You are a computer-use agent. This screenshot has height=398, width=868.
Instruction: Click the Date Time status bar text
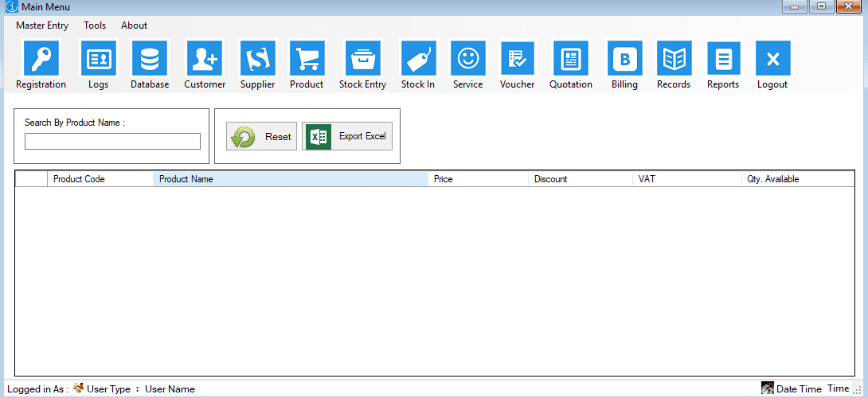pos(800,389)
